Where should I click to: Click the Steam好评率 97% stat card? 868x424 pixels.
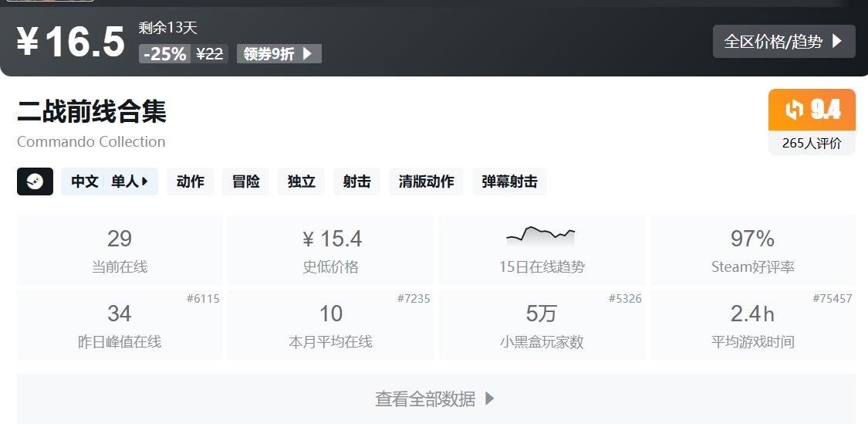click(753, 250)
